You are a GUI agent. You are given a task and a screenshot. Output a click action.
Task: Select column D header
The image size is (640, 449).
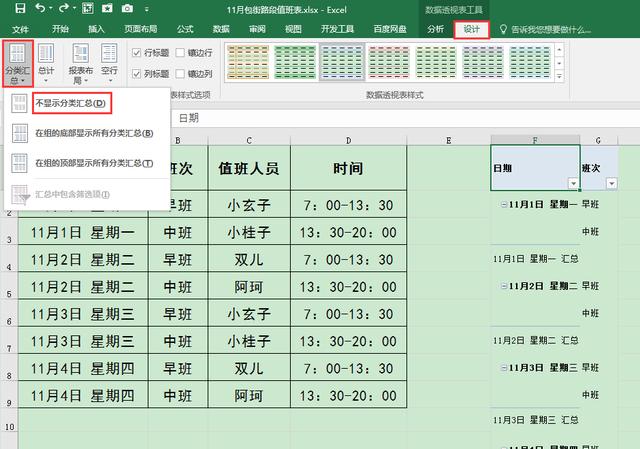(x=349, y=140)
